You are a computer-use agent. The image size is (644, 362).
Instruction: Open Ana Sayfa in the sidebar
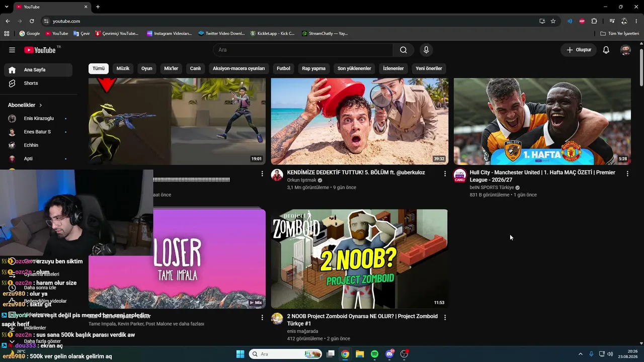coord(38,70)
